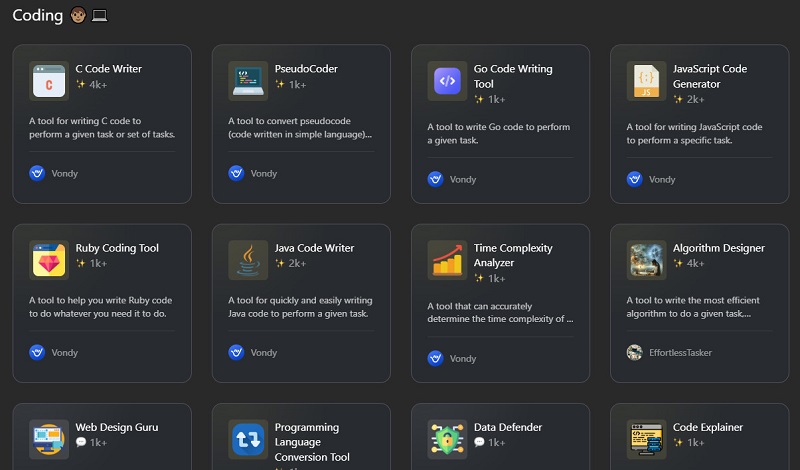The height and width of the screenshot is (470, 800).
Task: Click the Programming Language Conversion Tool arrows icon
Action: [248, 439]
